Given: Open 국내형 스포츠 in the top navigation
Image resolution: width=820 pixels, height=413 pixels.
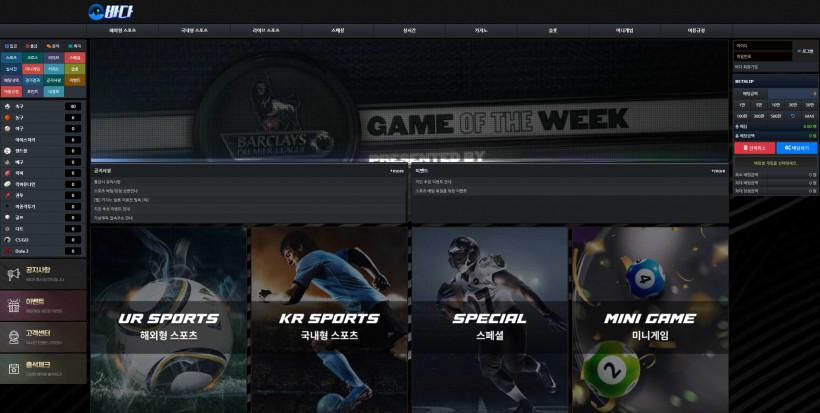Looking at the screenshot, I should point(194,31).
